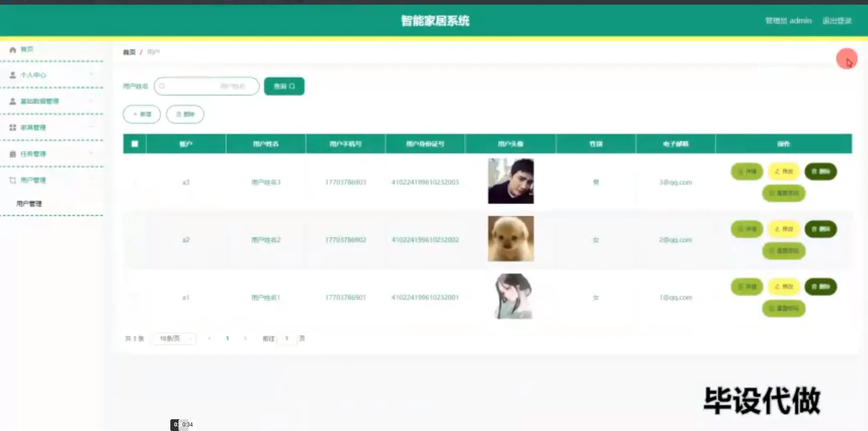Click 重置密码 button for user a3
The image size is (868, 431).
[x=783, y=193]
